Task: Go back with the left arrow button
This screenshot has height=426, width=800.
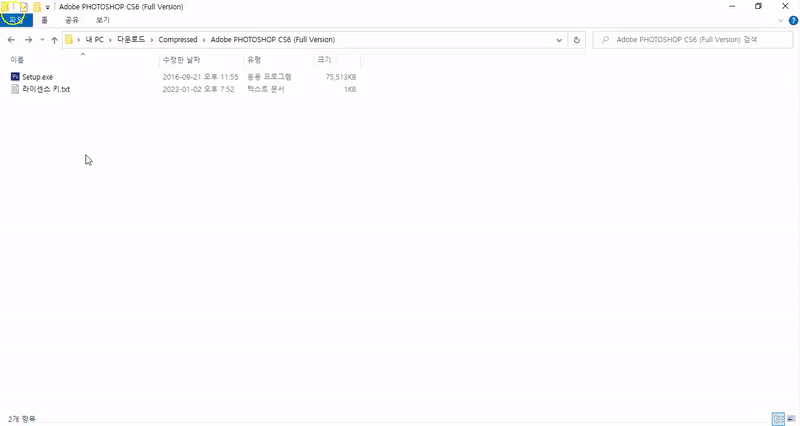Action: 11,40
